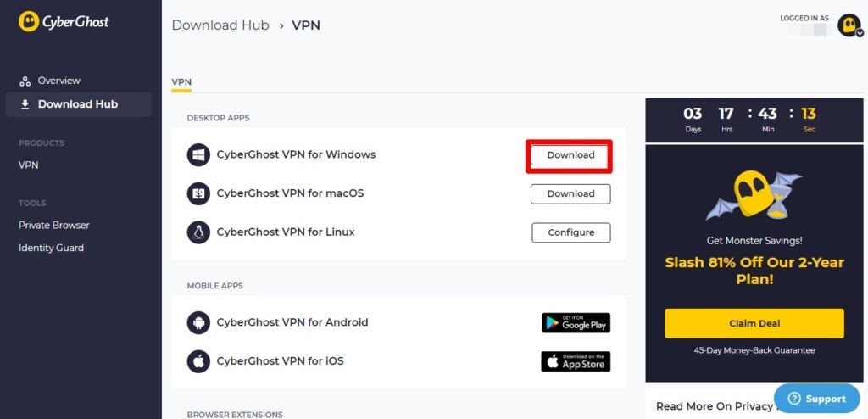
Task: Click the macOS Finder icon
Action: [198, 193]
